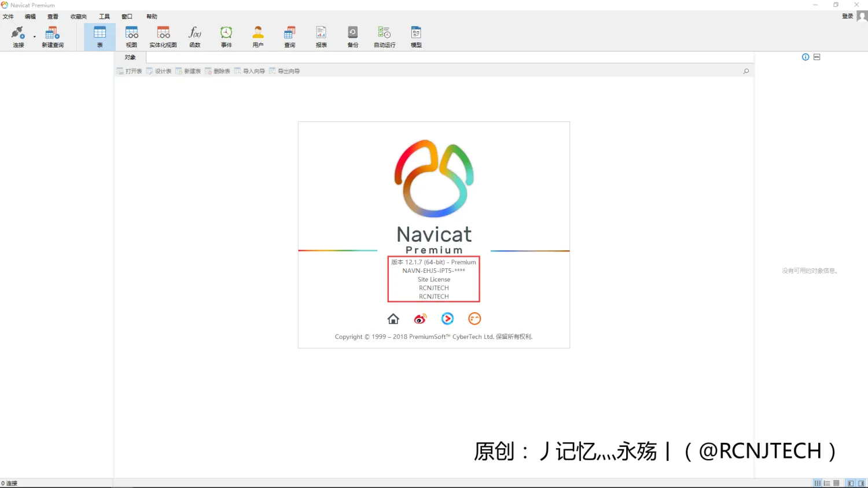Image resolution: width=868 pixels, height=488 pixels.
Task: Click the 0 连接 status bar text
Action: 9,483
